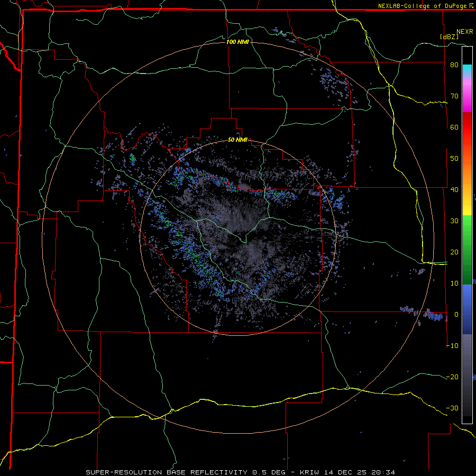Click the -30 value on dBZ scale
The image size is (476, 476).
pyautogui.click(x=452, y=408)
